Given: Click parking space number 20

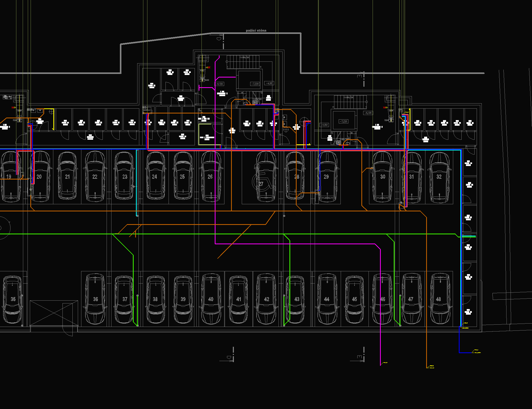Looking at the screenshot, I should click(x=39, y=176).
